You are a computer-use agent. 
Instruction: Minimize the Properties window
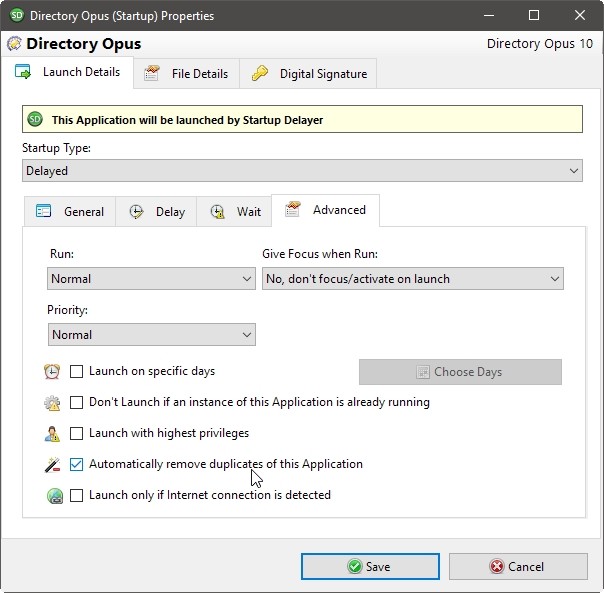coord(489,15)
